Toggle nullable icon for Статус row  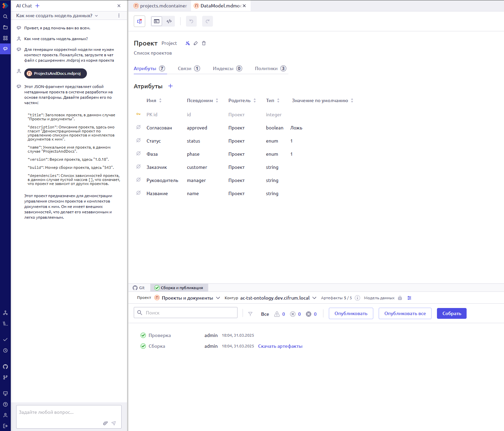(x=138, y=141)
